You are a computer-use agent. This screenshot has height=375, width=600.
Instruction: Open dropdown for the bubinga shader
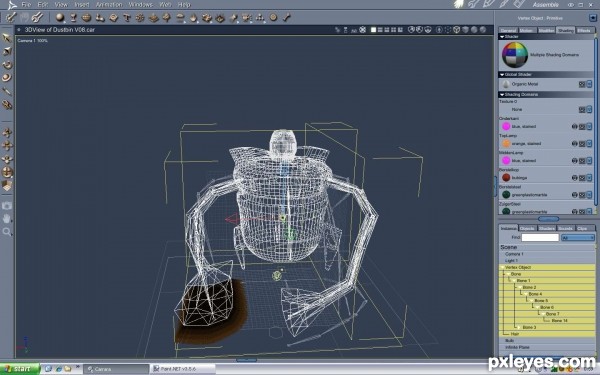click(589, 178)
